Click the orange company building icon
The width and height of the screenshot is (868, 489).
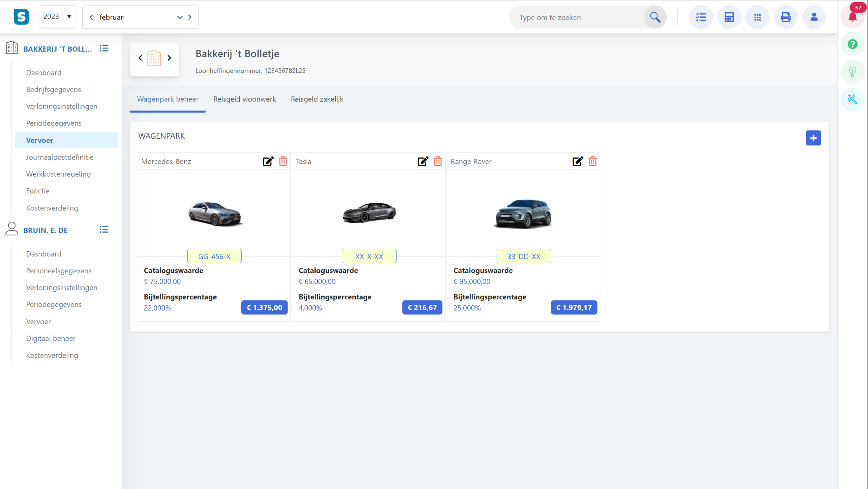[154, 58]
